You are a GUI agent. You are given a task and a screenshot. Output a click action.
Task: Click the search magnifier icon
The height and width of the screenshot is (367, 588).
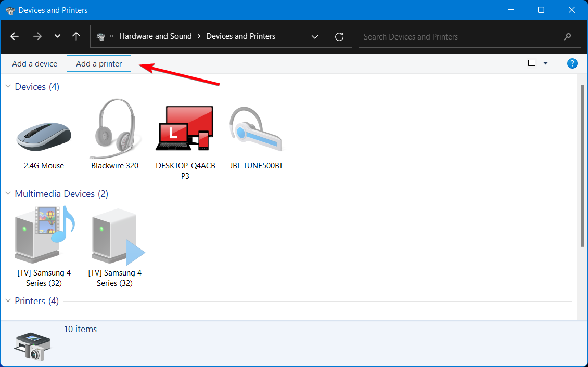567,37
